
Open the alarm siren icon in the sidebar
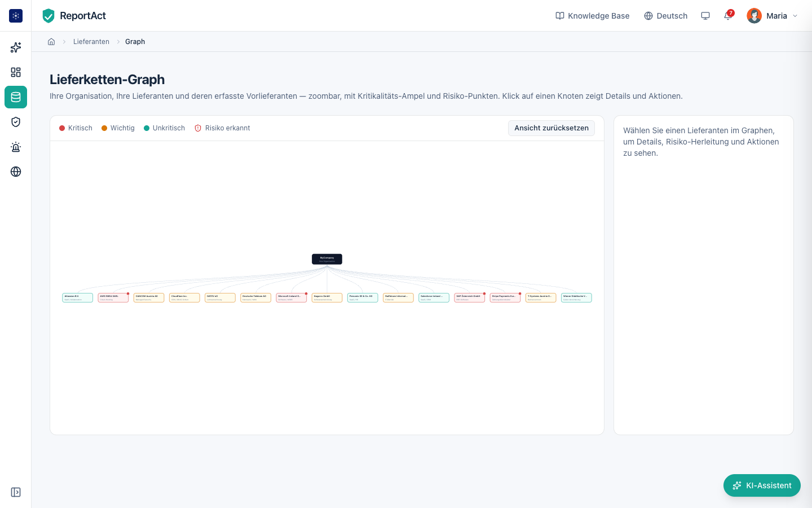pos(16,147)
